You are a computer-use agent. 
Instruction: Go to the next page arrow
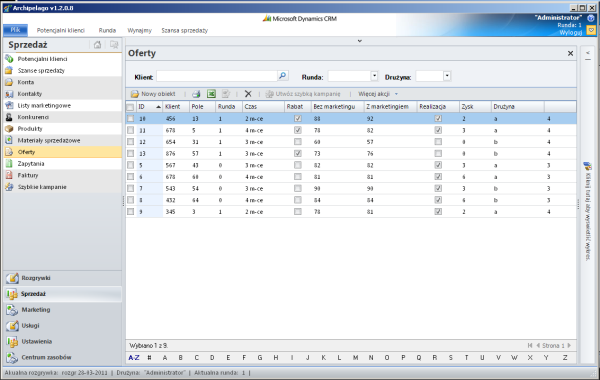569,346
